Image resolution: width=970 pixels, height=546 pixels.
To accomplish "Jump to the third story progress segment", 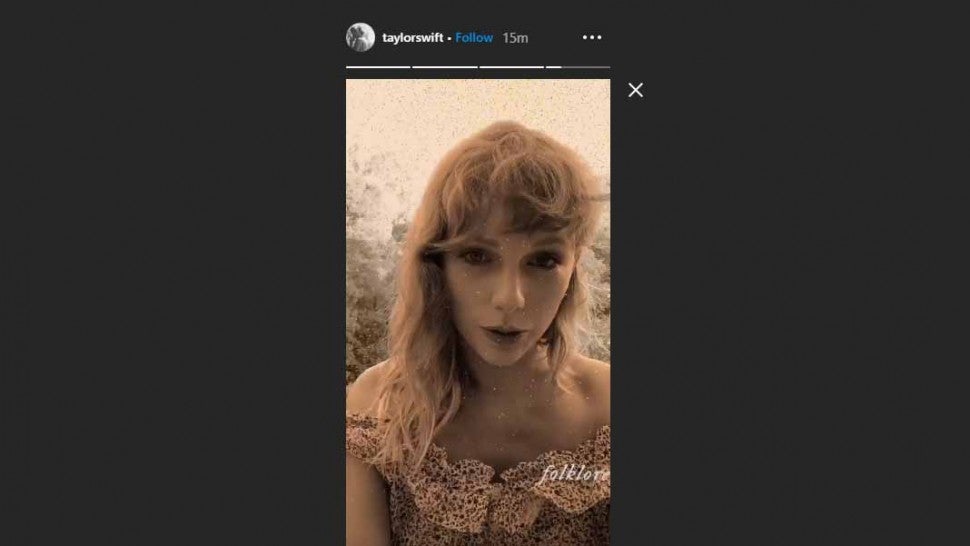I will 512,67.
